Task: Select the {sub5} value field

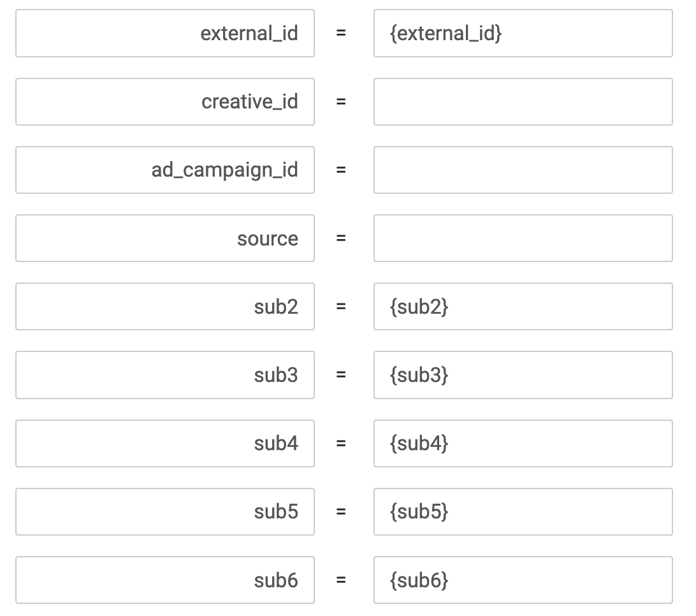Action: 523,511
